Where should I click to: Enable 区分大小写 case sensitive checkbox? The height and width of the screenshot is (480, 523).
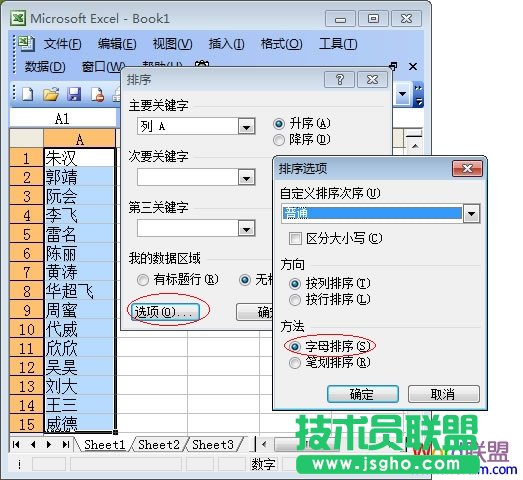(x=295, y=238)
